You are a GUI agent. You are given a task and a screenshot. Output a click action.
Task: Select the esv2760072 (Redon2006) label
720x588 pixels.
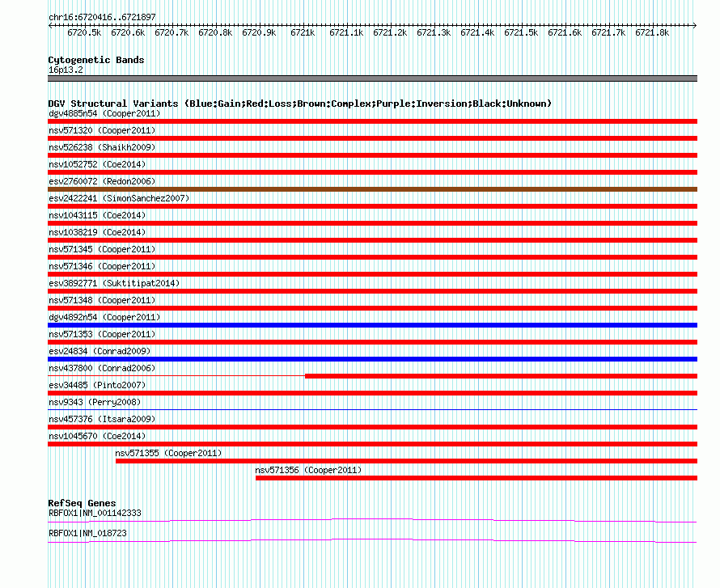pyautogui.click(x=102, y=181)
